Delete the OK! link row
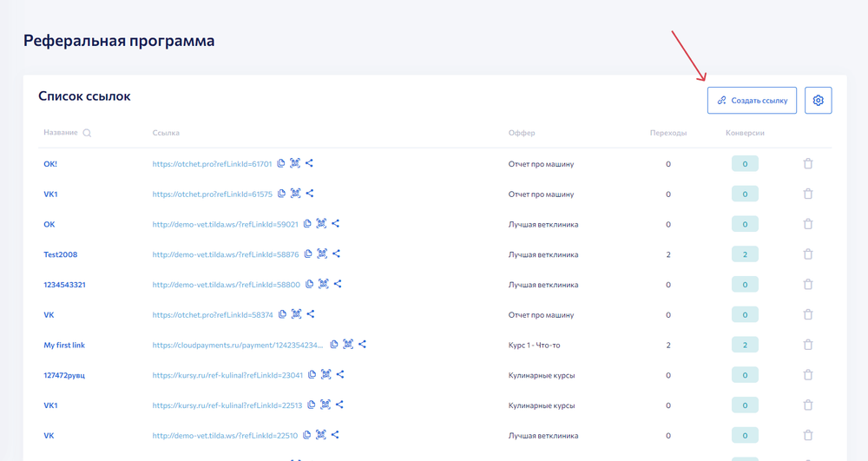The height and width of the screenshot is (461, 868). tap(807, 164)
